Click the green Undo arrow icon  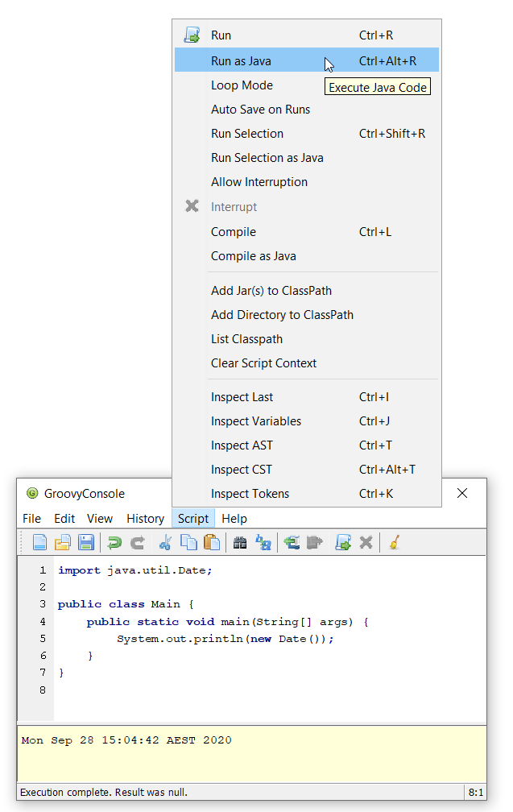pos(114,542)
